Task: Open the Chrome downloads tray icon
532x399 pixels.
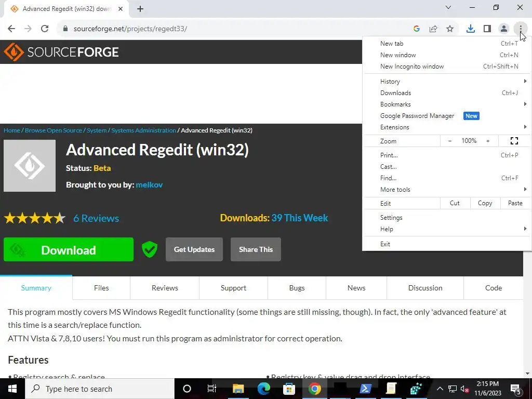Action: coord(470,29)
